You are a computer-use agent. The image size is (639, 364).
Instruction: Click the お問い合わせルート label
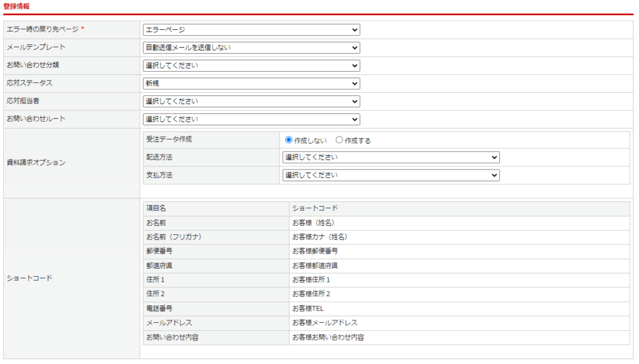point(36,119)
